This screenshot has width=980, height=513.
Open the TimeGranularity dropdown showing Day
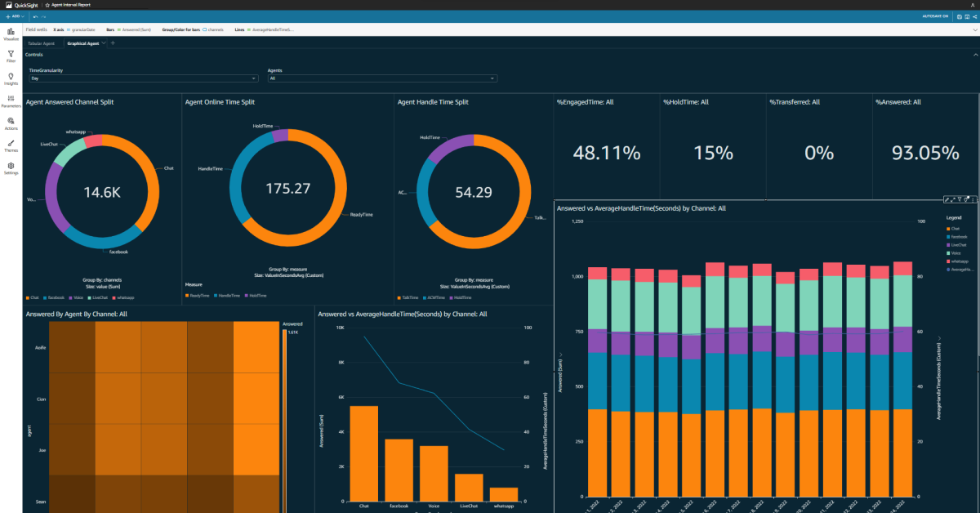[x=143, y=78]
